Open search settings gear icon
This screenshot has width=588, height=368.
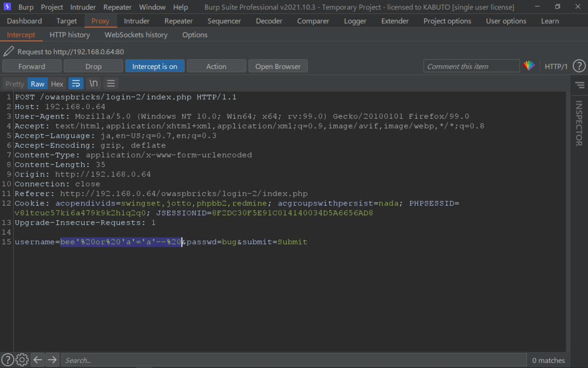click(x=22, y=360)
